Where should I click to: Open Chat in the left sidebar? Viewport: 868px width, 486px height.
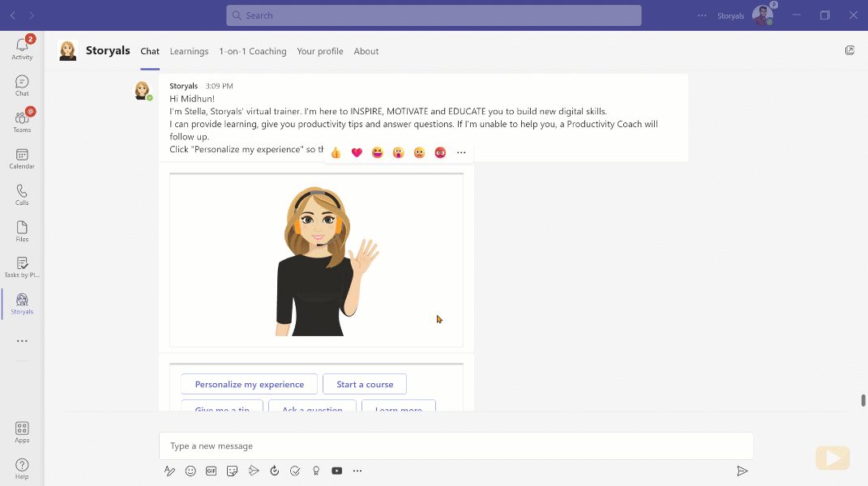(22, 85)
